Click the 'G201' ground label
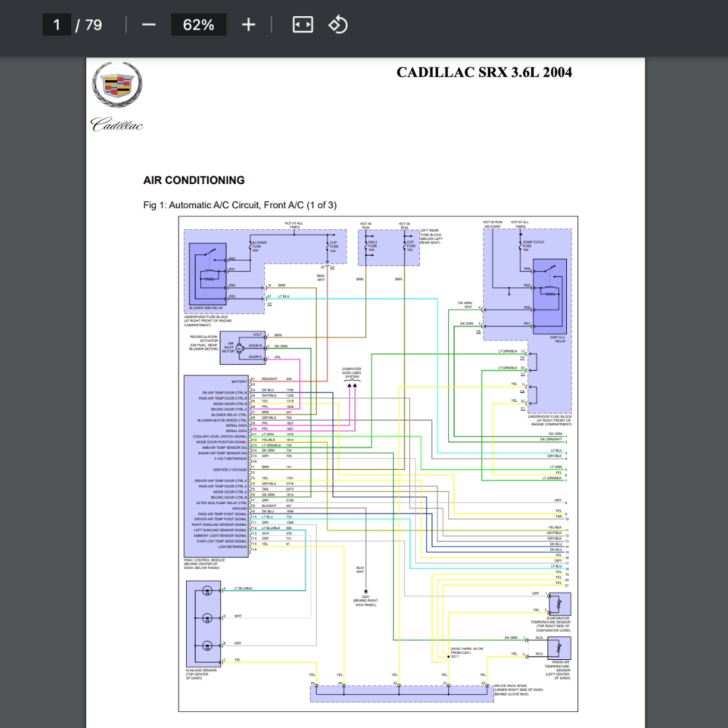 pos(365,597)
